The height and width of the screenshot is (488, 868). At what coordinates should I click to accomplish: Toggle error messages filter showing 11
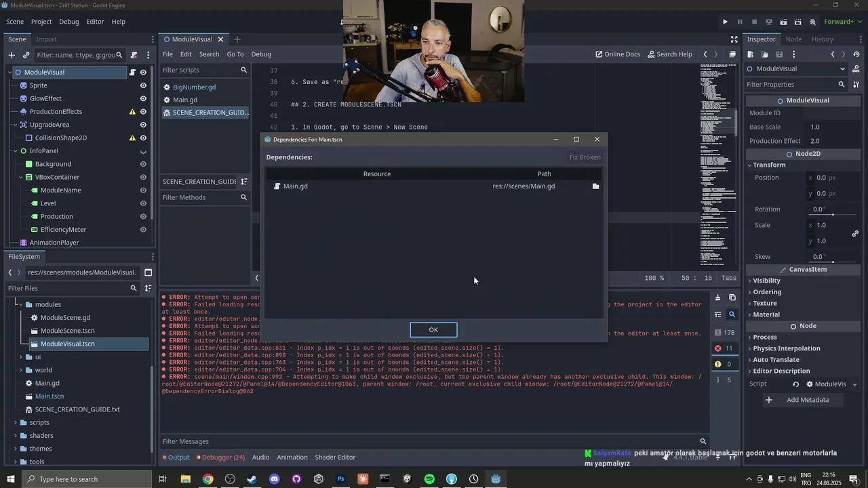[724, 348]
